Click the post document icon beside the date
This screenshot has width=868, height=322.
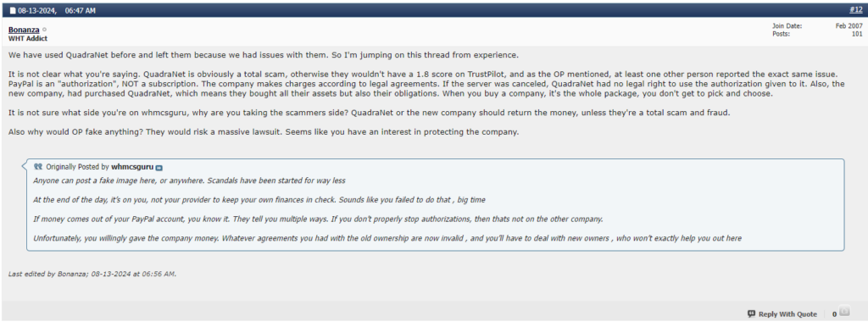pos(13,10)
